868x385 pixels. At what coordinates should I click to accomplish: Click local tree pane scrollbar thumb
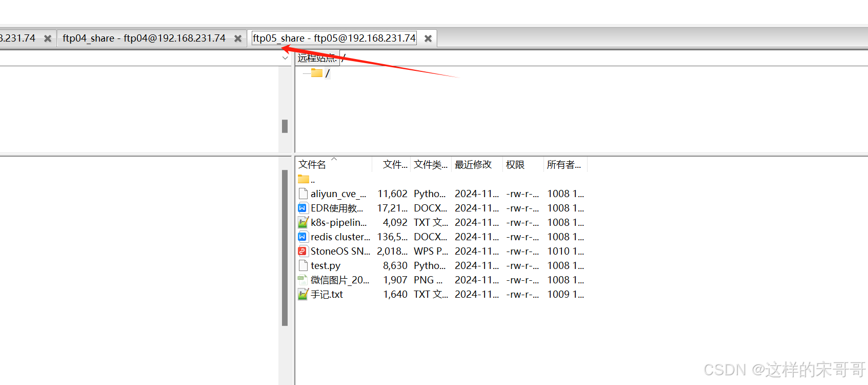click(285, 126)
